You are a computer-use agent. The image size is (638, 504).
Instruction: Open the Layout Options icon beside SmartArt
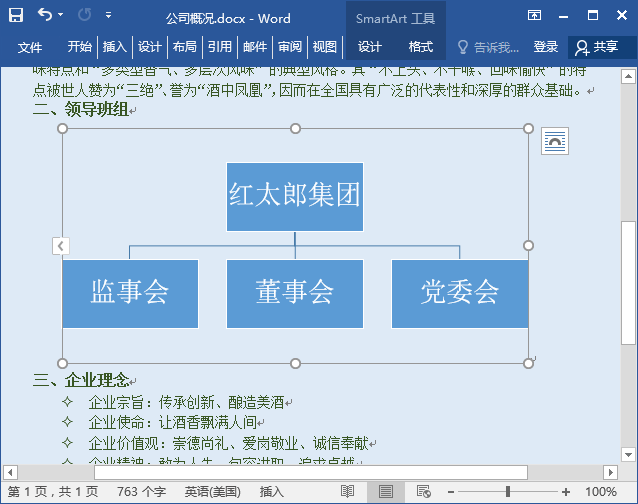coord(555,141)
